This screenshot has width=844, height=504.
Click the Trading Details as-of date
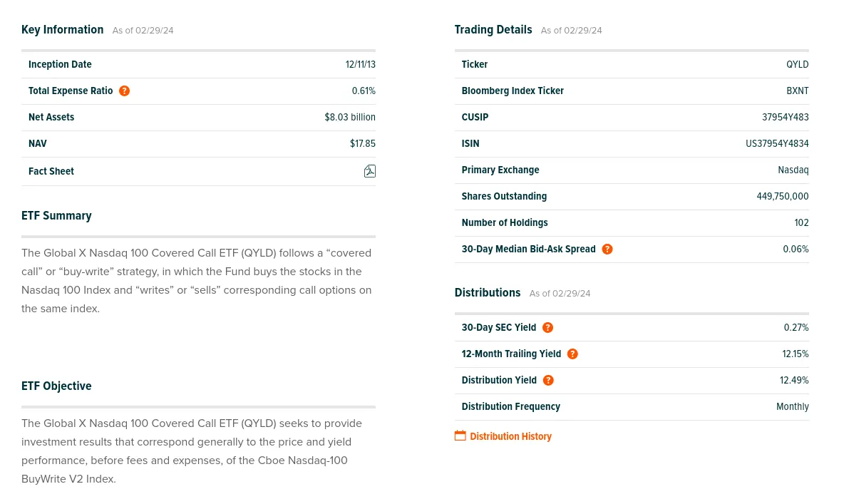pyautogui.click(x=571, y=31)
